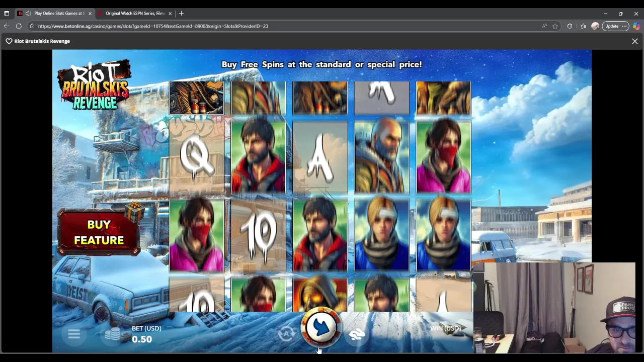The width and height of the screenshot is (644, 362).
Task: Open the coin stack bet selector
Action: [x=114, y=334]
